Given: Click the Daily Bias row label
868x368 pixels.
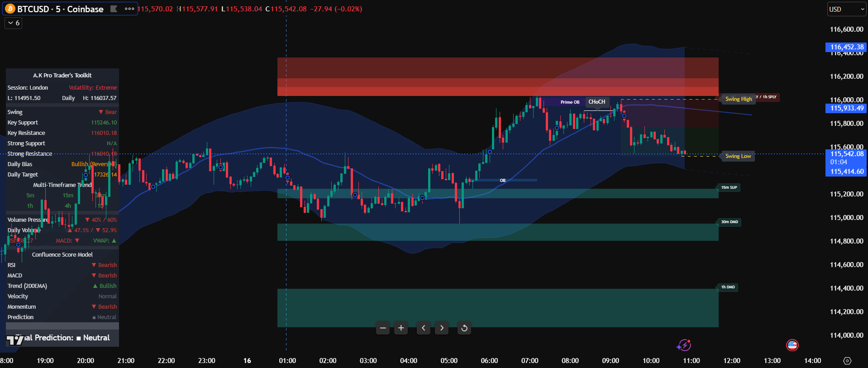Looking at the screenshot, I should (20, 164).
